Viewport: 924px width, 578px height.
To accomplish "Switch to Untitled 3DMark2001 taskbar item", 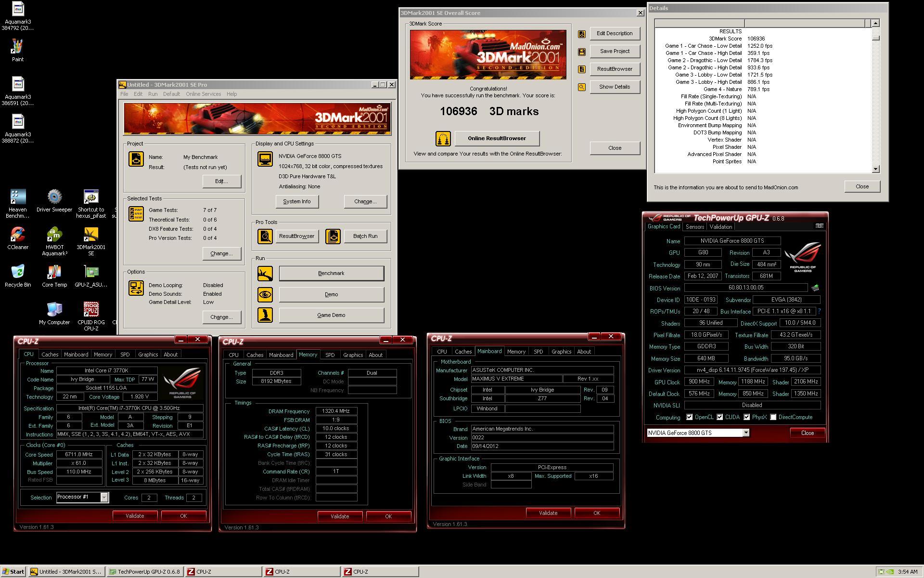I will 66,572.
